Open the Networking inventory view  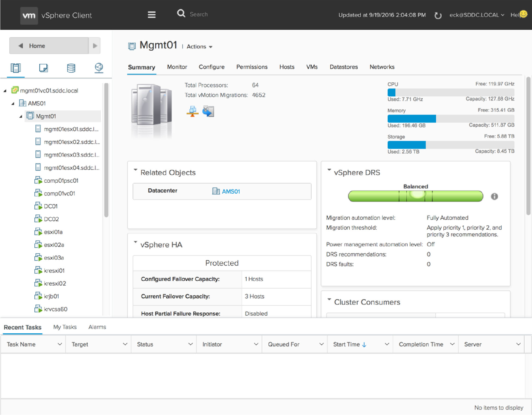pos(99,67)
